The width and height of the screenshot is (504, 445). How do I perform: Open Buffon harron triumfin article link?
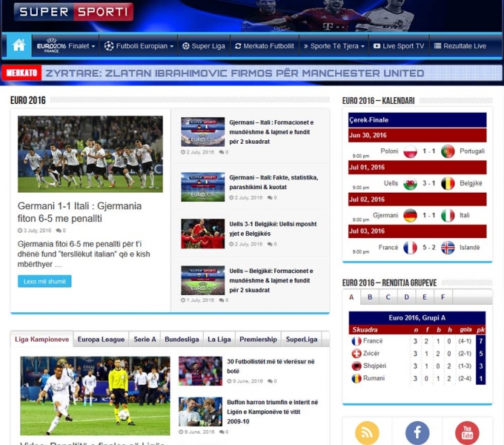coord(272,412)
